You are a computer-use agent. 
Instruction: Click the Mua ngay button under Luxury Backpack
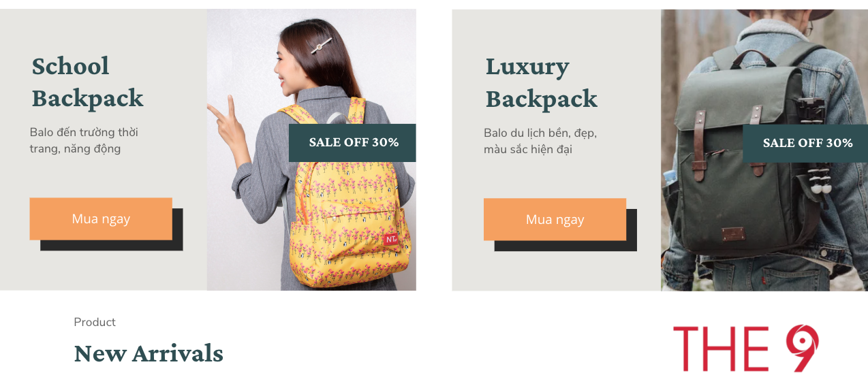pyautogui.click(x=555, y=219)
